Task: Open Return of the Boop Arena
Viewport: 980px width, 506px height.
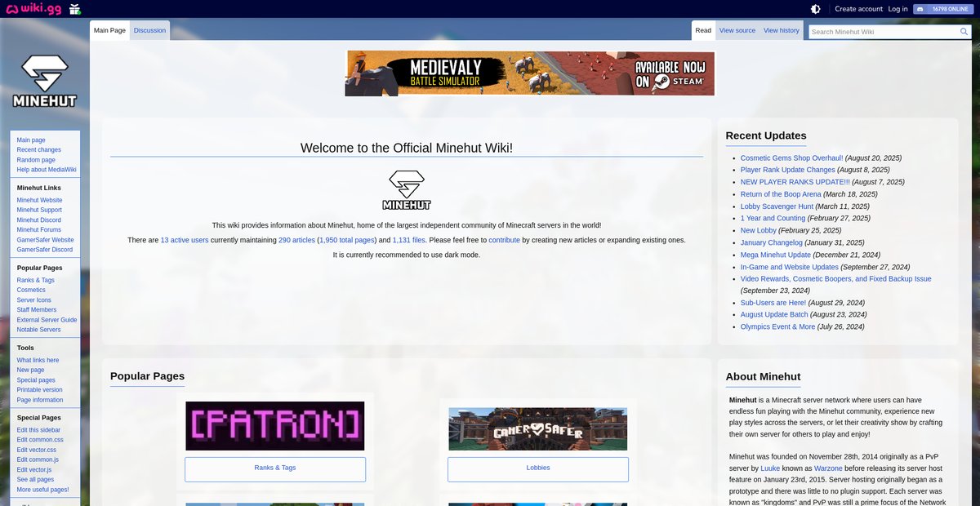Action: tap(781, 194)
